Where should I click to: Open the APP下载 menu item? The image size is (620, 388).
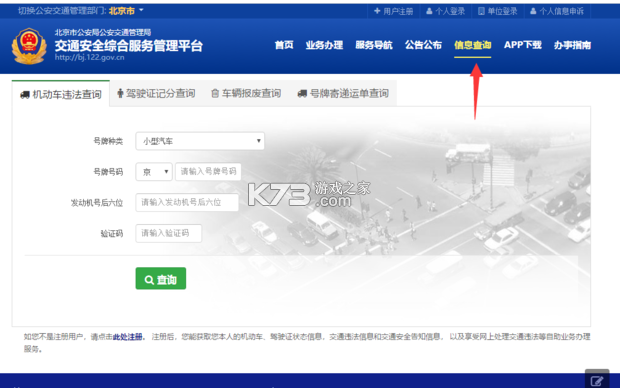tap(522, 45)
